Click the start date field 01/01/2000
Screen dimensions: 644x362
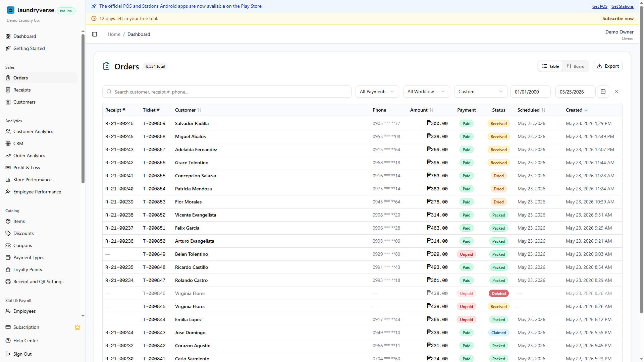[530, 92]
